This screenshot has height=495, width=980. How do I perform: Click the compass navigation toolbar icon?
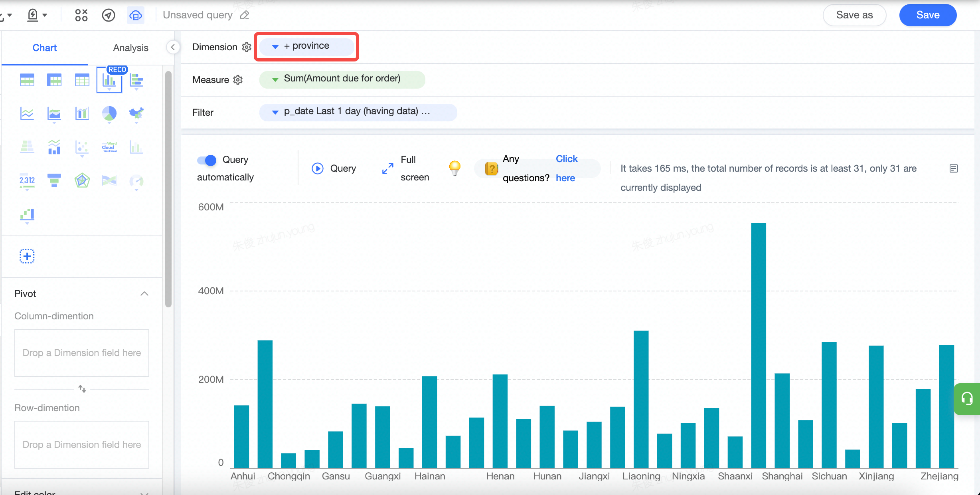pyautogui.click(x=109, y=15)
